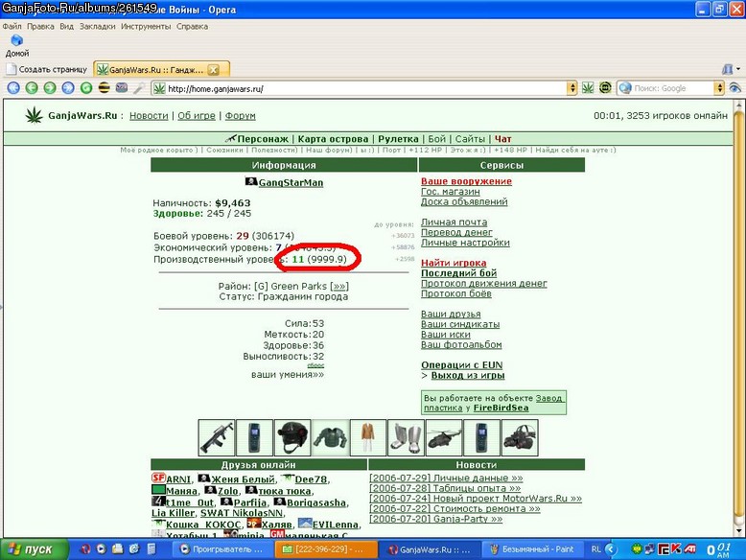Open the [2006-07-29] Личные данные news link
This screenshot has height=560, width=746.
(x=446, y=478)
